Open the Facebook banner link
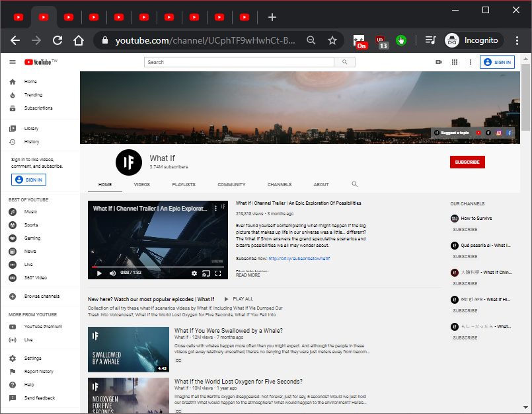The height and width of the screenshot is (414, 532). [509, 133]
